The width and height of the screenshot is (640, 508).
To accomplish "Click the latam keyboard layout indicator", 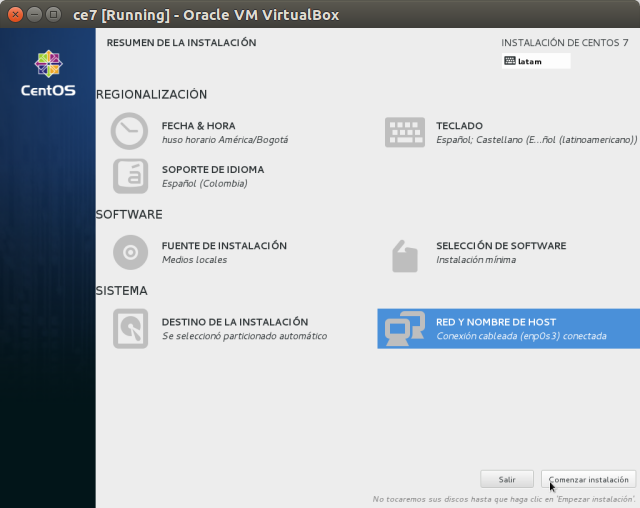I will 536,61.
